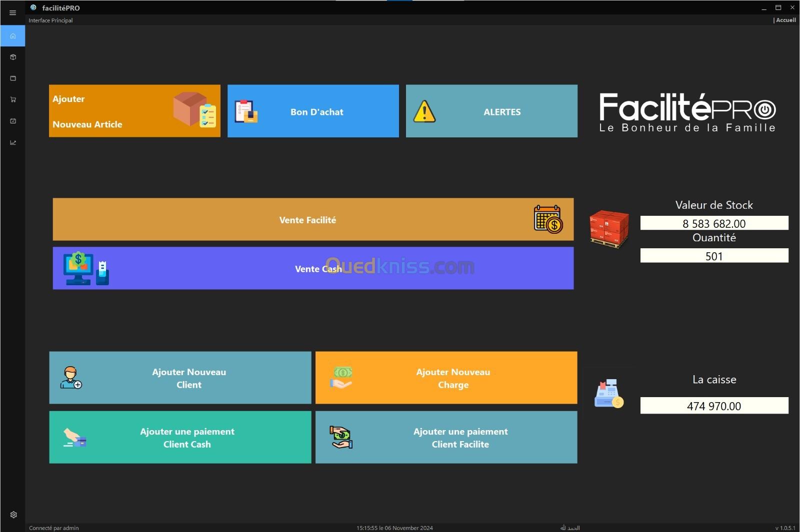Click Ajouter Nouveau Article tile

(134, 111)
